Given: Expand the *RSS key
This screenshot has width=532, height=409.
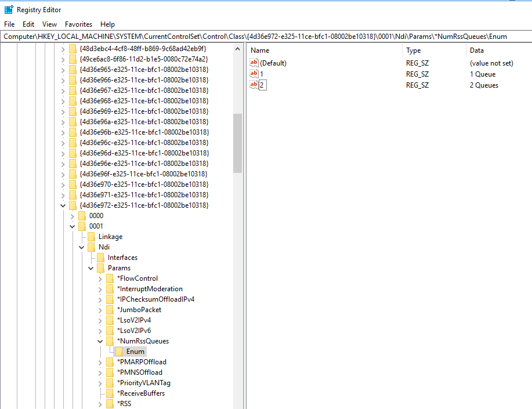Looking at the screenshot, I should [100, 404].
